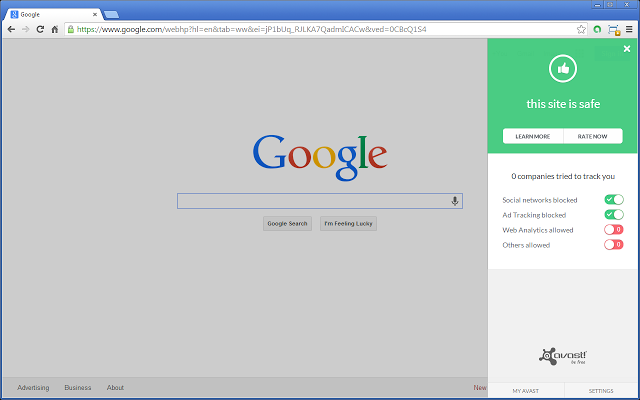Click the LEARN MORE button

point(533,136)
